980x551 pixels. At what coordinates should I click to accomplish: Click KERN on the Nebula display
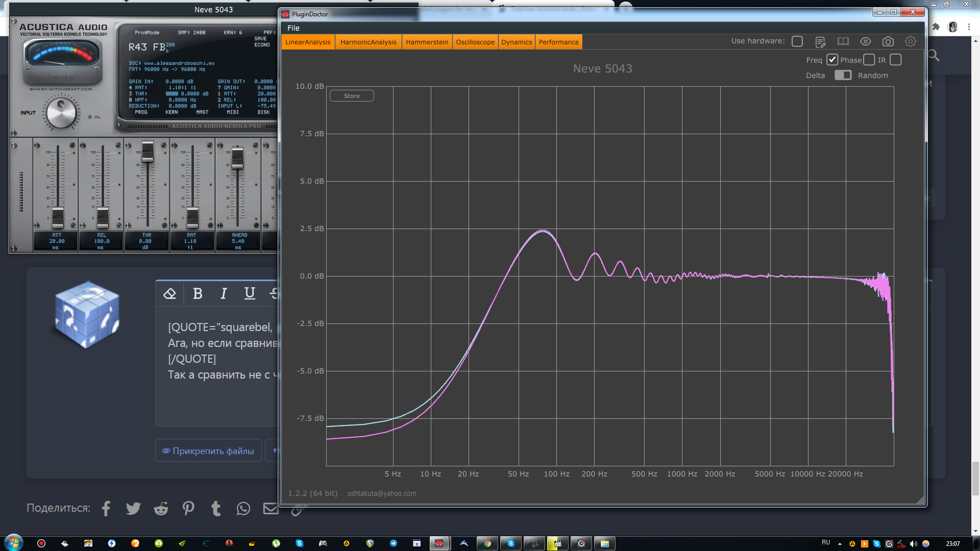click(x=171, y=112)
